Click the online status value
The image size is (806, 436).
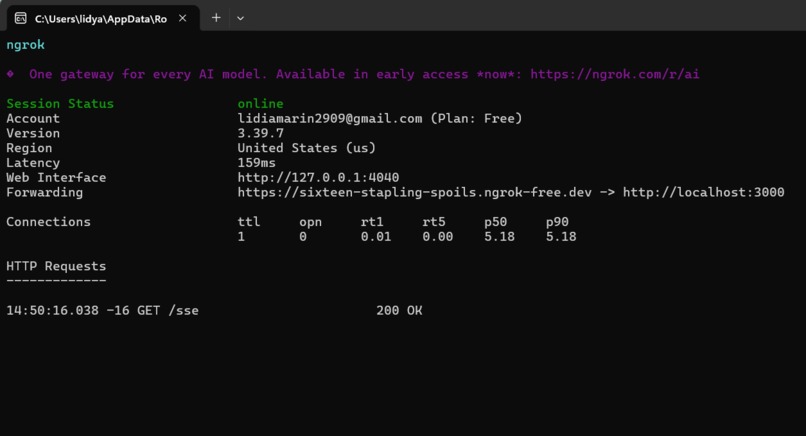[x=260, y=104]
